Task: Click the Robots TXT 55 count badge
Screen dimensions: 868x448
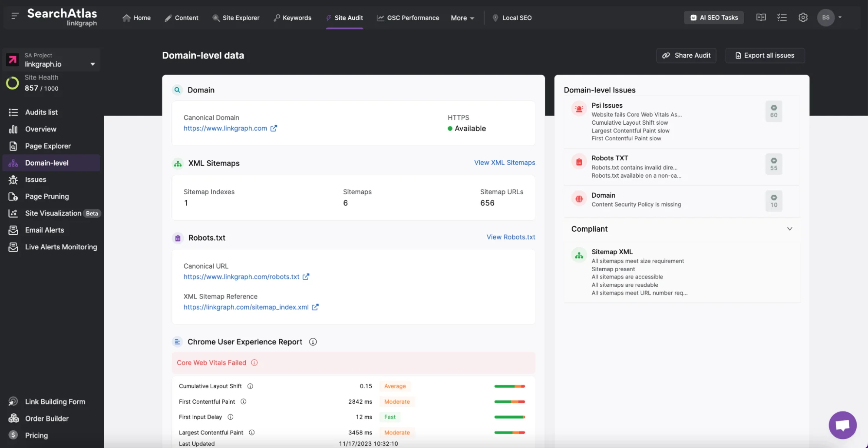Action: pyautogui.click(x=774, y=164)
